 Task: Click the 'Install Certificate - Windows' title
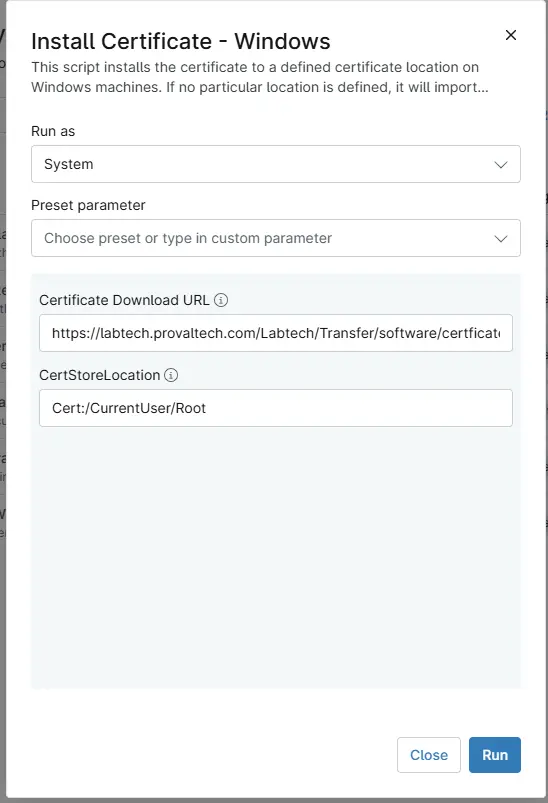click(181, 41)
